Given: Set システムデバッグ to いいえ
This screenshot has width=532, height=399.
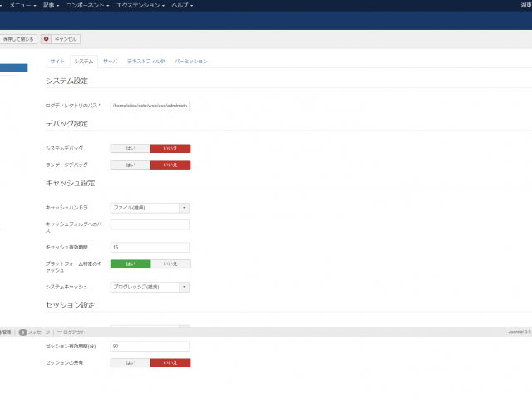Looking at the screenshot, I should click(170, 149).
